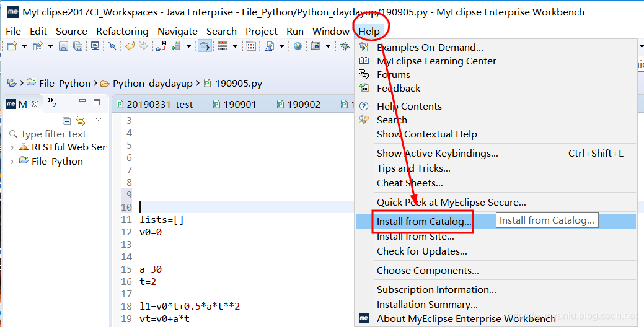Viewport: 644px width, 327px height.
Task: Open the Refactoring menu
Action: tap(122, 32)
